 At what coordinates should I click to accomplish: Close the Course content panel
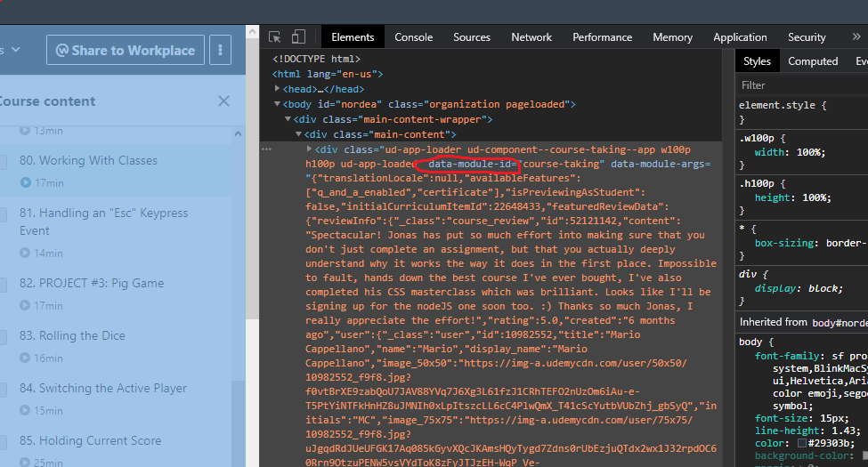point(223,101)
